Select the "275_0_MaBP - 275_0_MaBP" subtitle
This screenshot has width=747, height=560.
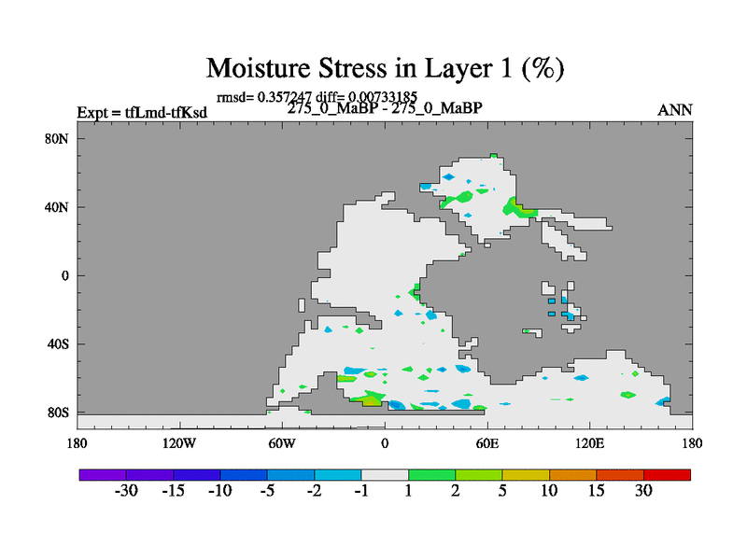385,108
